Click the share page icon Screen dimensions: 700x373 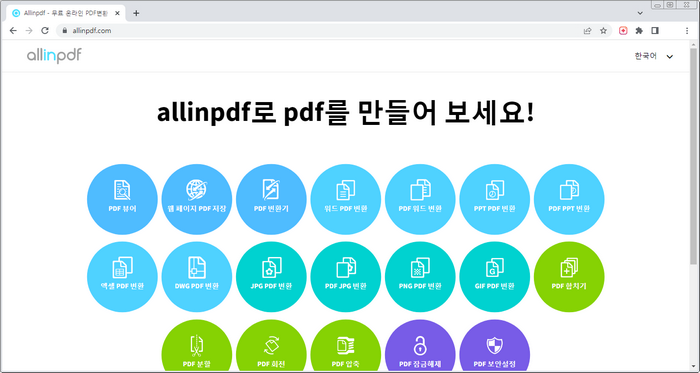coord(588,31)
